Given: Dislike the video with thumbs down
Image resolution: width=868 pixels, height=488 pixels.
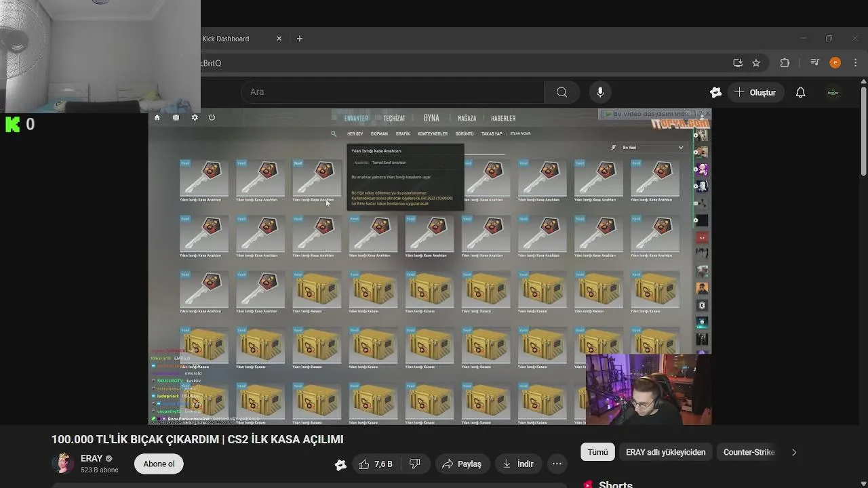Looking at the screenshot, I should tap(414, 464).
